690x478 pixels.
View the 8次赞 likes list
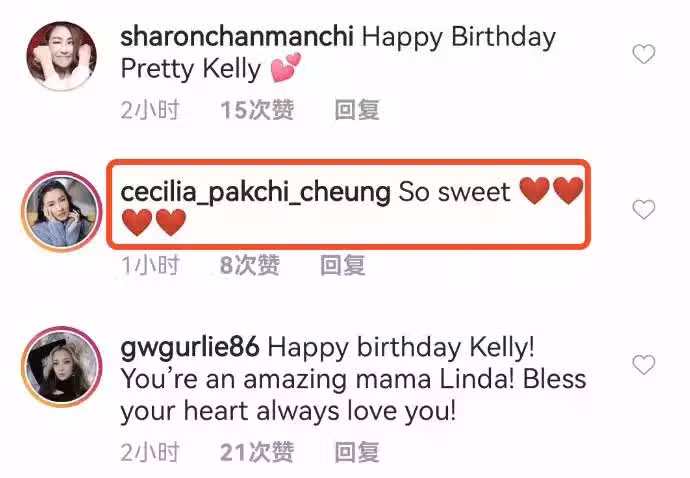(250, 265)
